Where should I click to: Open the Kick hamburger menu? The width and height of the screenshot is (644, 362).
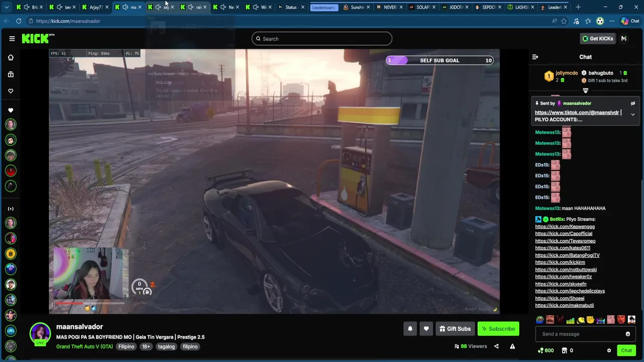click(12, 39)
